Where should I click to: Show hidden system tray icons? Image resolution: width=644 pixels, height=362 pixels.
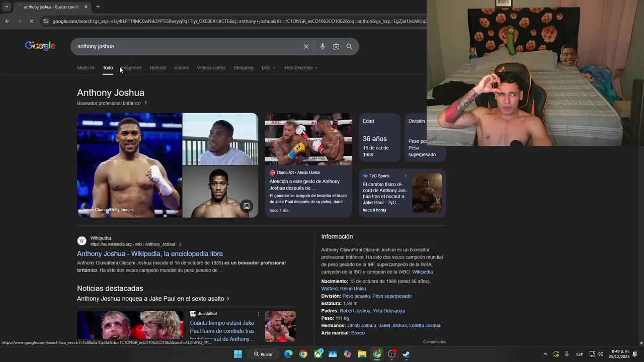click(545, 354)
